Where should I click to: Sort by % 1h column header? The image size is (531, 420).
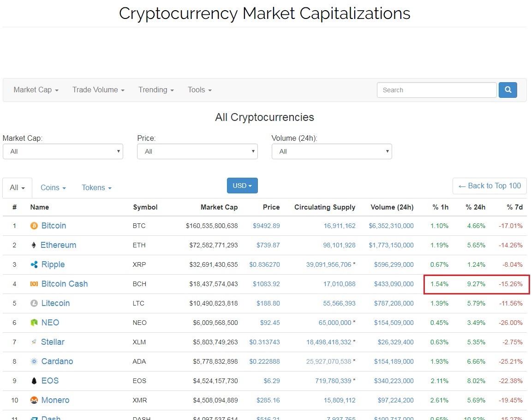(440, 207)
